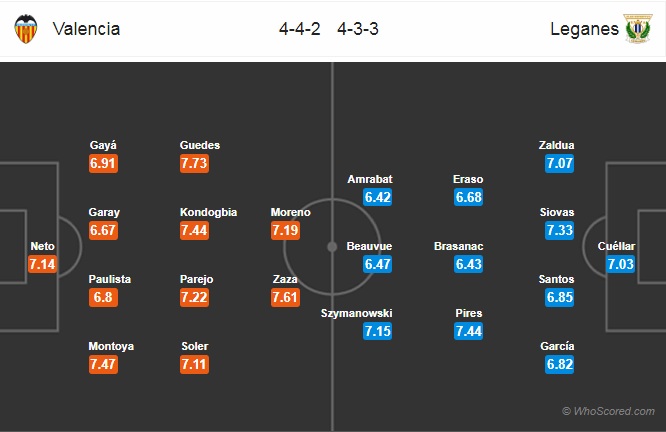Select Pires' 7.44 blue rating badge
The width and height of the screenshot is (666, 432).
468,331
